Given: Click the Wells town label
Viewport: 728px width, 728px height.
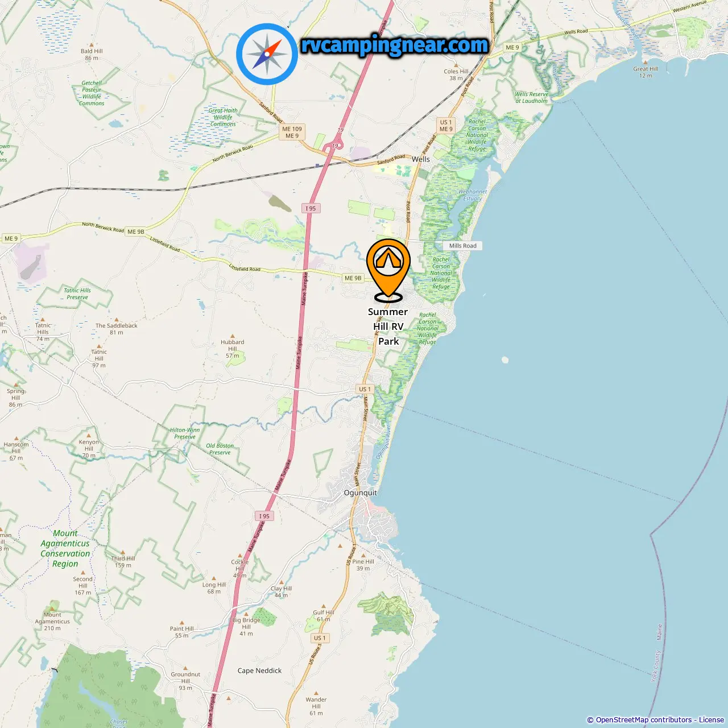Looking at the screenshot, I should pos(421,159).
